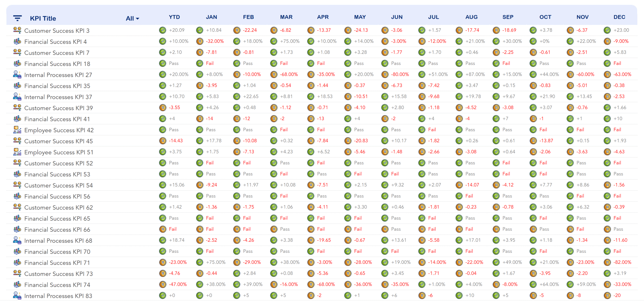The image size is (644, 302).
Task: Click the Financial Success icon beside KPI 4
Action: tap(17, 41)
